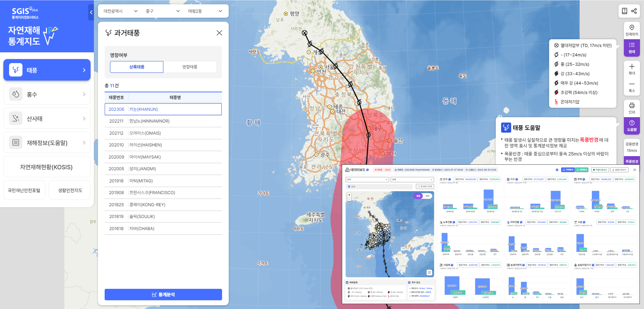Click the current location (현재위치) icon
The height and width of the screenshot is (309, 644).
(632, 28)
